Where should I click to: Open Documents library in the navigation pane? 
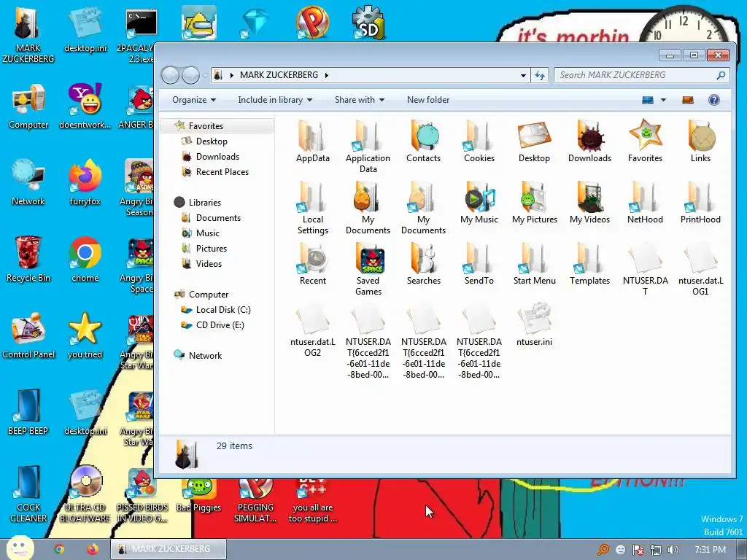[x=218, y=217]
